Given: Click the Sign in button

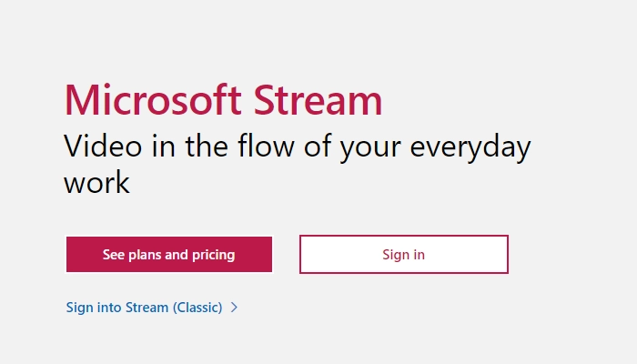Looking at the screenshot, I should (x=403, y=255).
